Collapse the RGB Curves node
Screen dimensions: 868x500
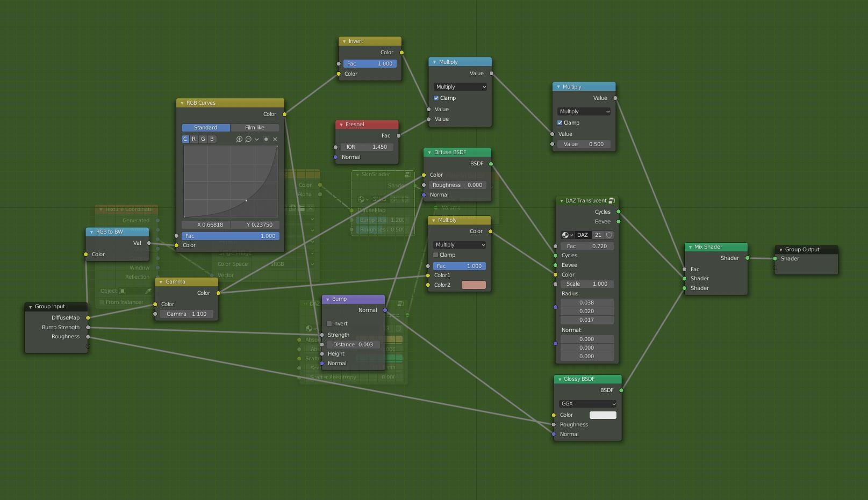(182, 103)
